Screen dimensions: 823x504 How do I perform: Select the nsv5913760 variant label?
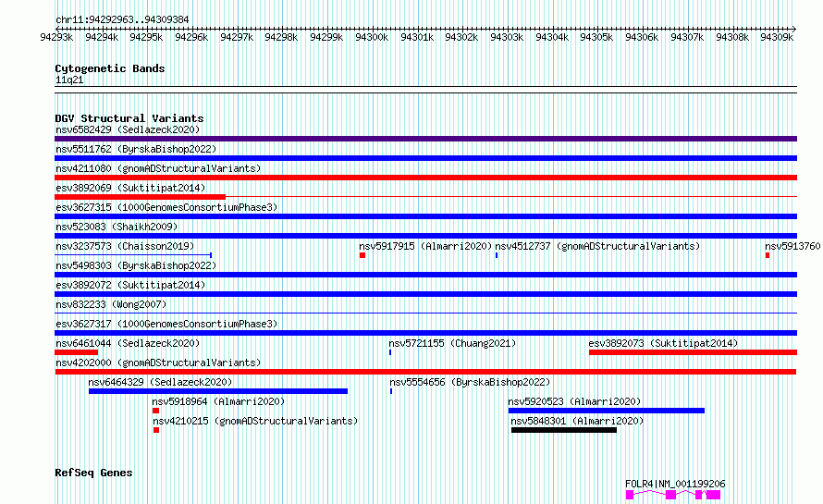tap(792, 246)
